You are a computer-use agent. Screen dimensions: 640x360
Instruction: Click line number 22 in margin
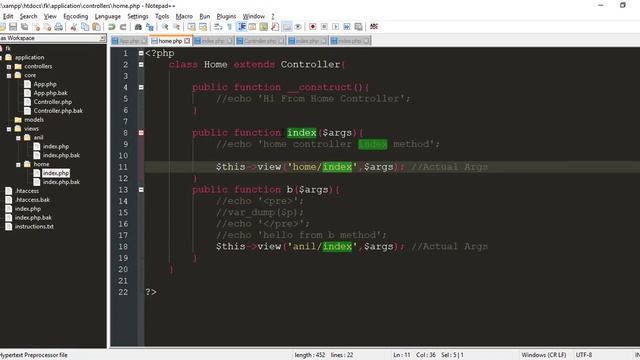(x=123, y=292)
